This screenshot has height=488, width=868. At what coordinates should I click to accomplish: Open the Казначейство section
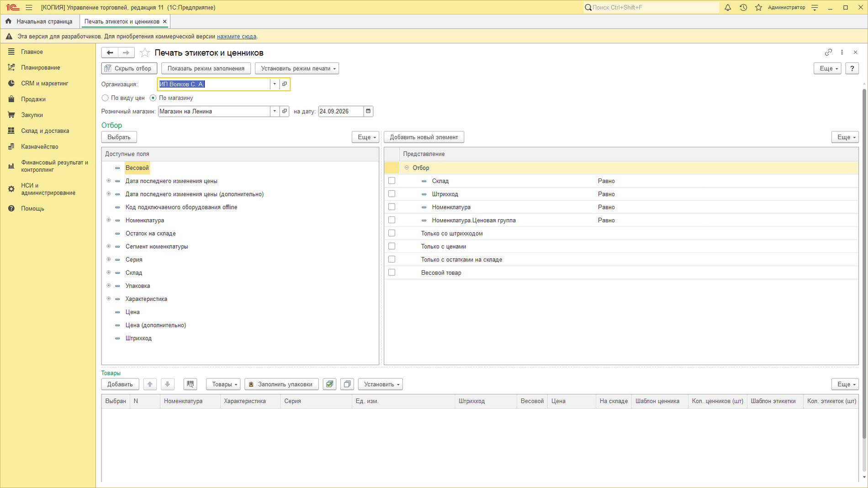click(40, 147)
